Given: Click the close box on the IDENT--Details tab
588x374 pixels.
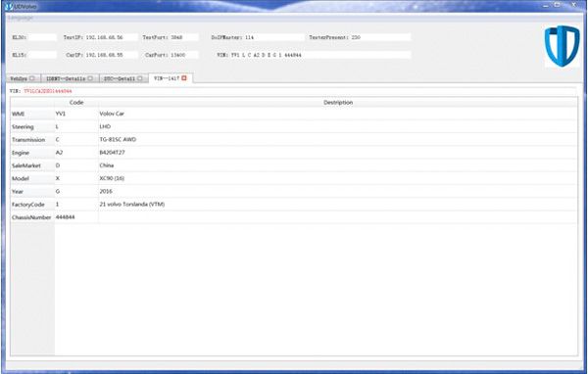Looking at the screenshot, I should point(90,78).
